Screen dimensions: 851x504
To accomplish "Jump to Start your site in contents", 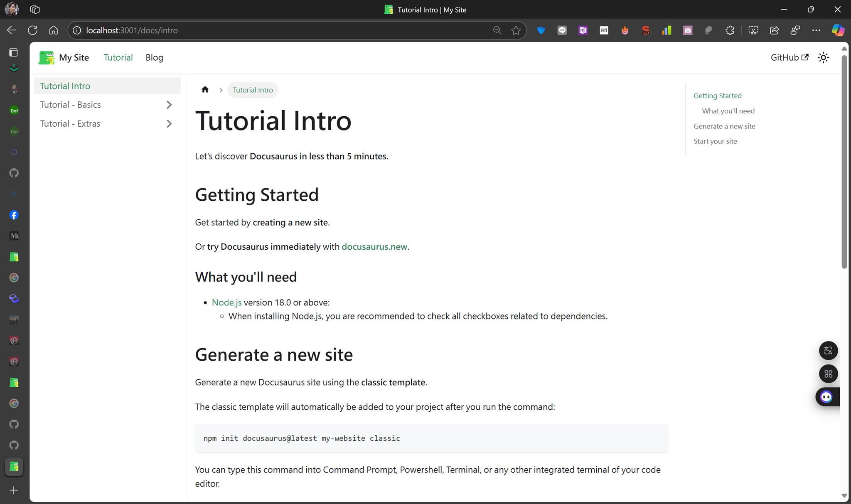I will coord(715,141).
